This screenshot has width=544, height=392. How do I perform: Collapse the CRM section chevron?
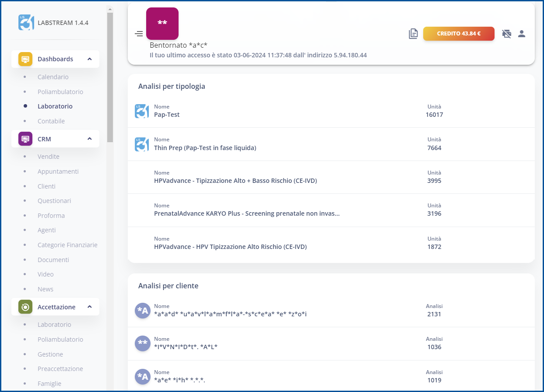[x=90, y=139]
